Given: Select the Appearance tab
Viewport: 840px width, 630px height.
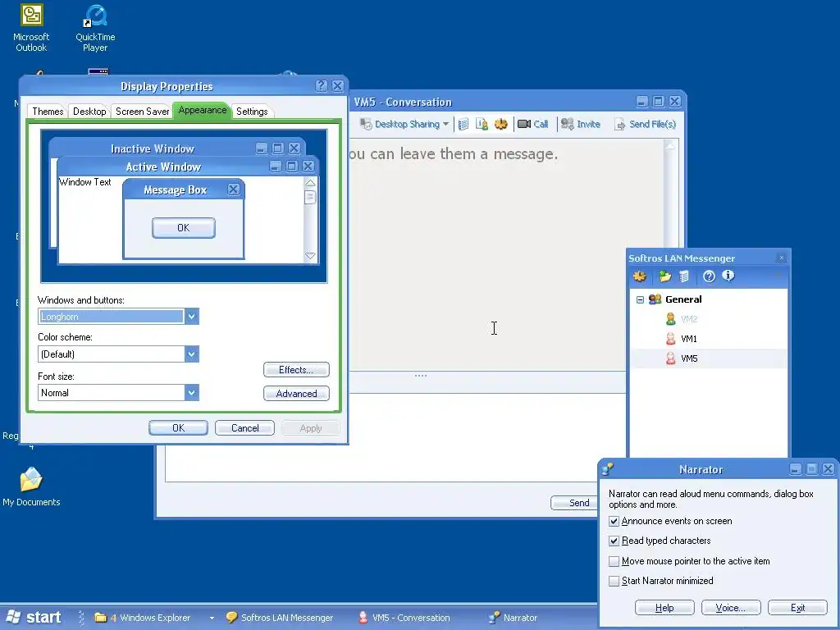Looking at the screenshot, I should [x=203, y=111].
